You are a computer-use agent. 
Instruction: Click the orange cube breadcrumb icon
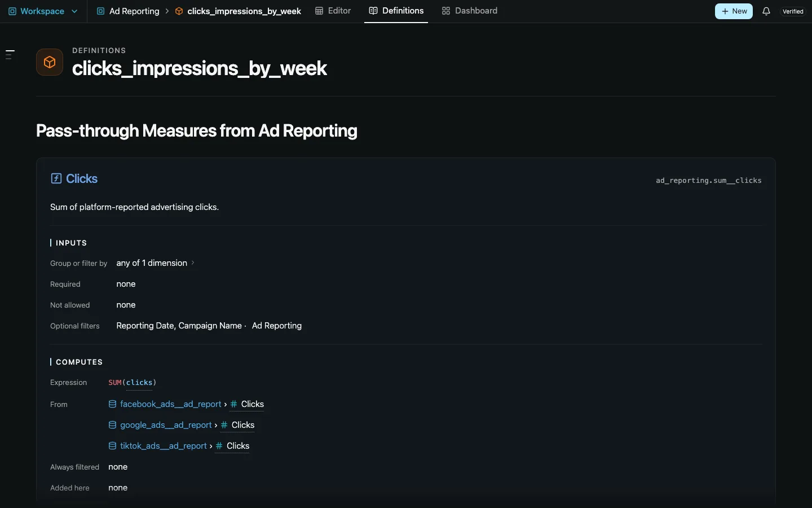pos(179,11)
